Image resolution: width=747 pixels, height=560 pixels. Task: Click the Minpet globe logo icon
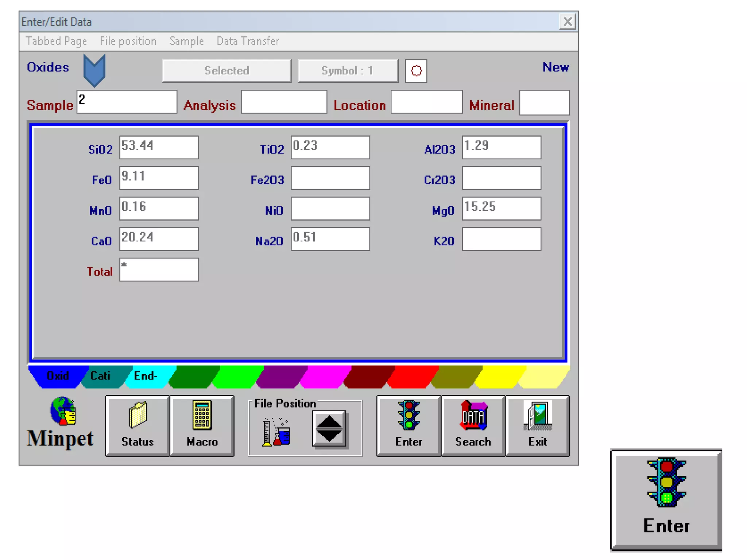[63, 411]
